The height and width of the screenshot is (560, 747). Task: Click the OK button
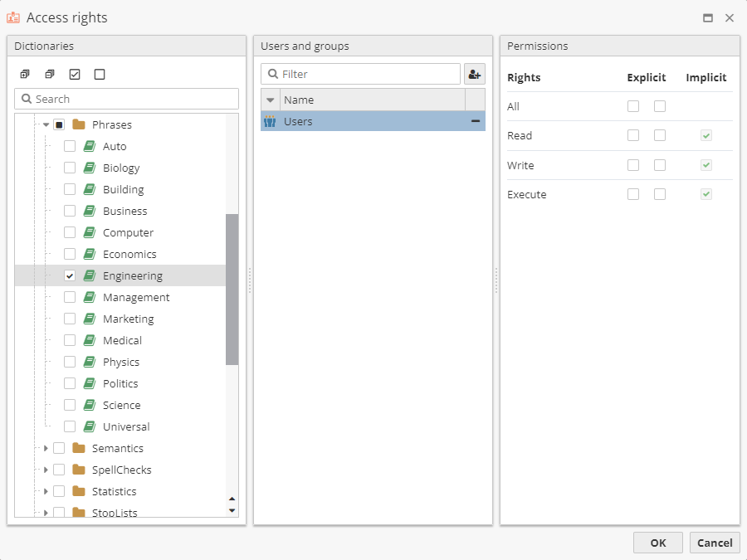(657, 543)
